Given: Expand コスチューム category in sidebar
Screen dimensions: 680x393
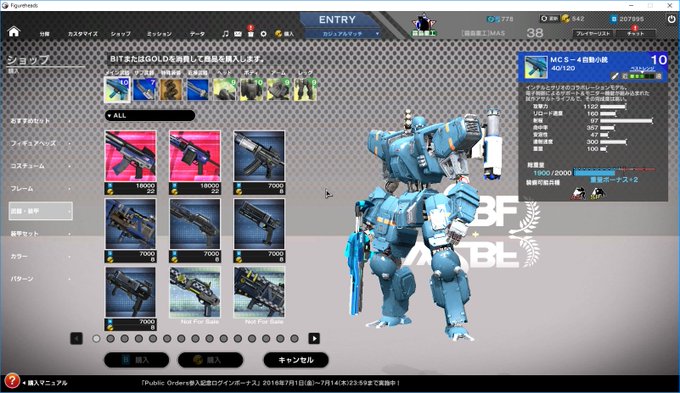Looking at the screenshot, I should (x=40, y=166).
